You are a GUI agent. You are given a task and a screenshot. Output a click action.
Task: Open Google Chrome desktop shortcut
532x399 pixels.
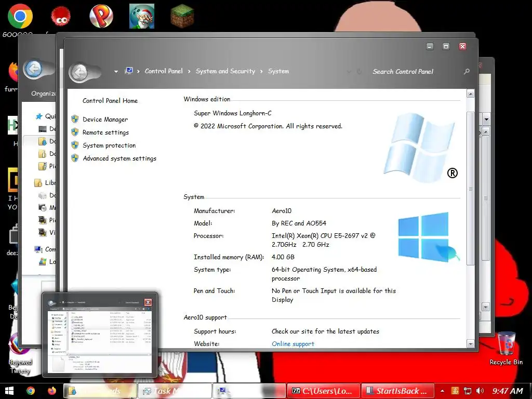click(x=20, y=16)
